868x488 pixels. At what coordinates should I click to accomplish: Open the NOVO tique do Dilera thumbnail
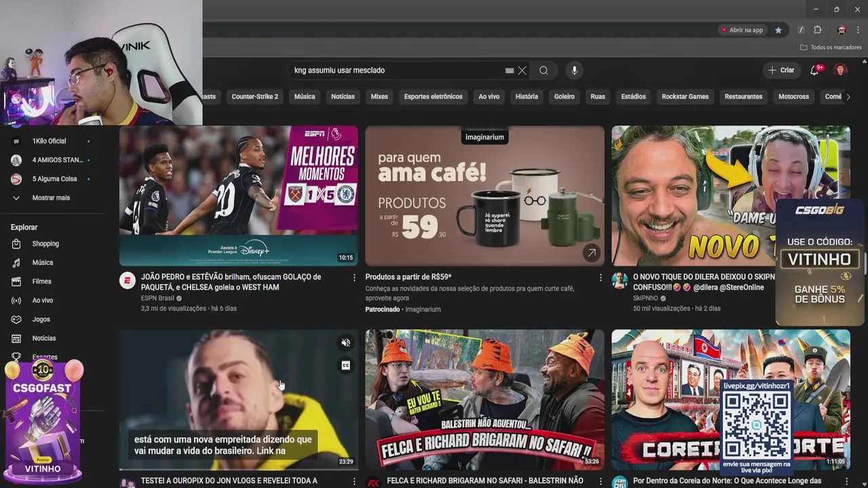click(x=730, y=196)
